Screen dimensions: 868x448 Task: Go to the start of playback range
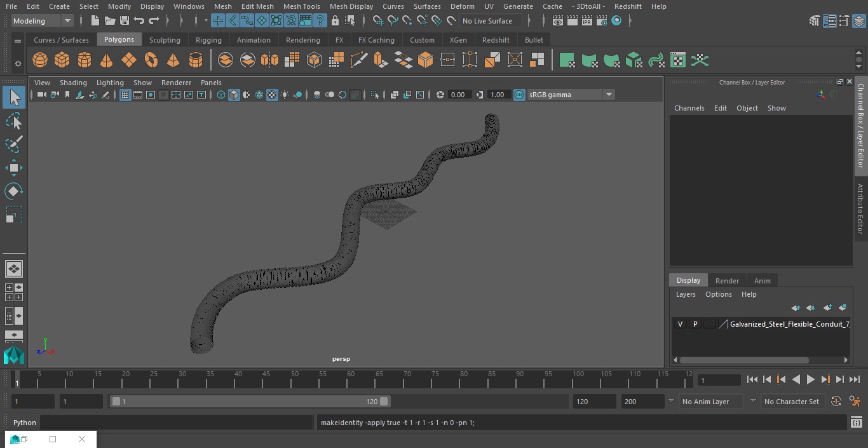(x=752, y=379)
